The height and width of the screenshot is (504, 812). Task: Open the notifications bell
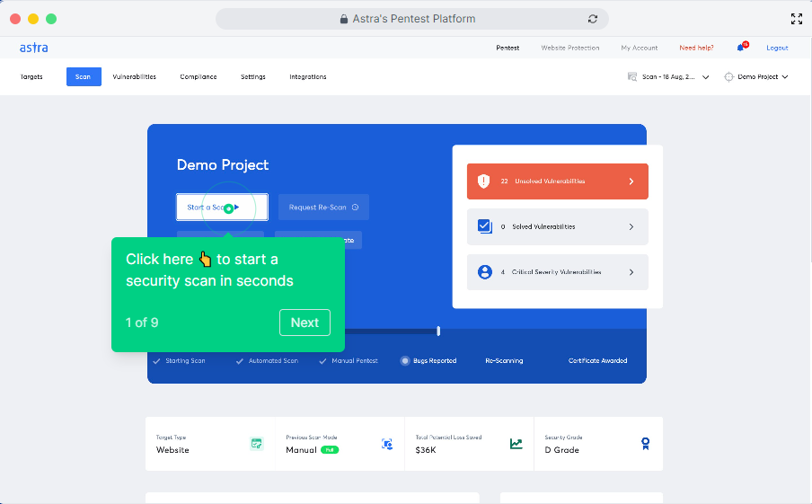click(740, 48)
